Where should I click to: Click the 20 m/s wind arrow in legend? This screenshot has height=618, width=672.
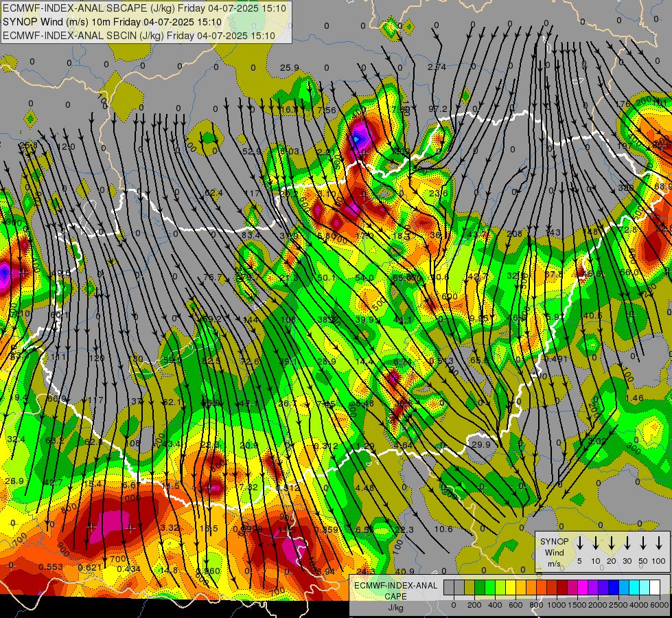612,542
